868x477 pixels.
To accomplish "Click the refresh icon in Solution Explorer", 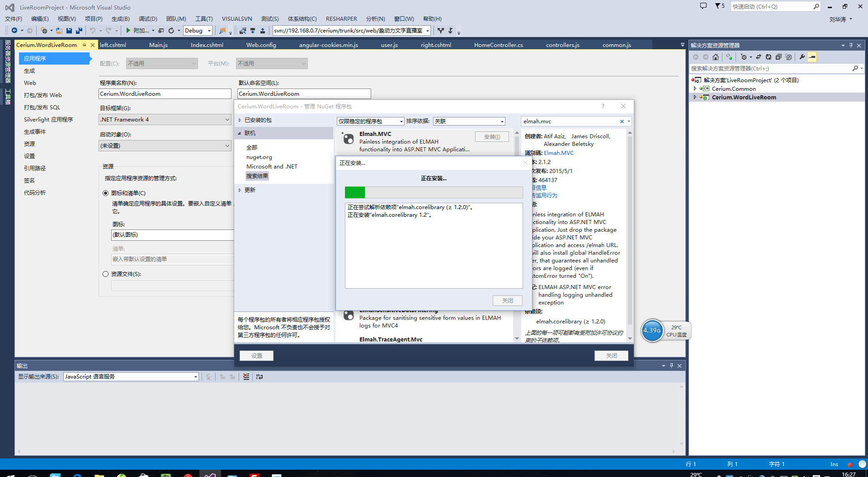I will coord(769,57).
